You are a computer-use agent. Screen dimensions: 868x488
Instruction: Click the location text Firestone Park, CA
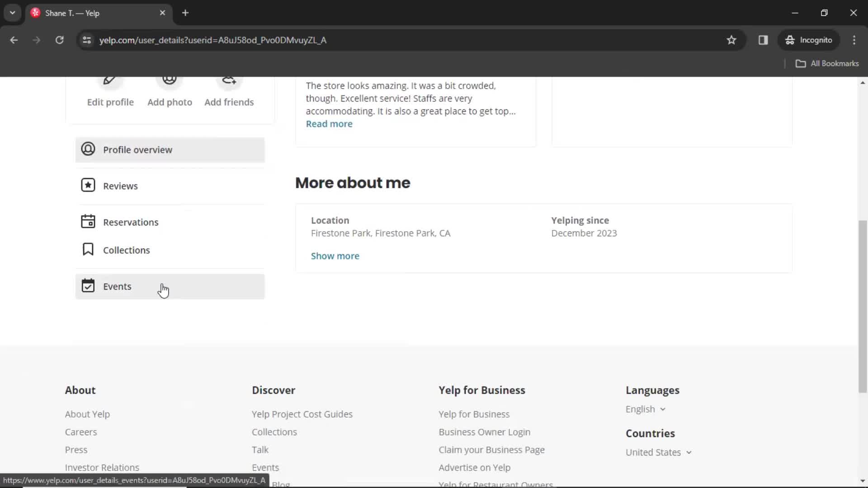coord(381,233)
